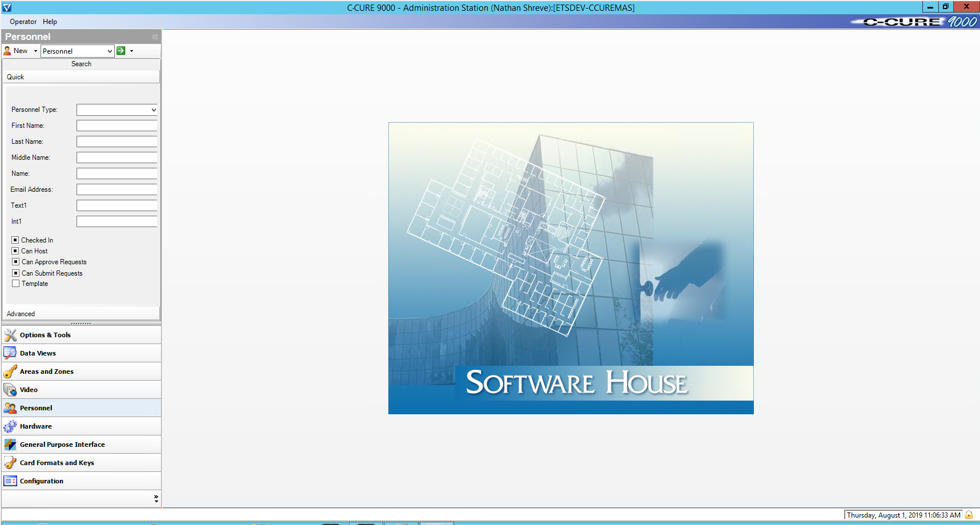Click the Search header button
Viewport: 980px width, 525px height.
[x=81, y=64]
